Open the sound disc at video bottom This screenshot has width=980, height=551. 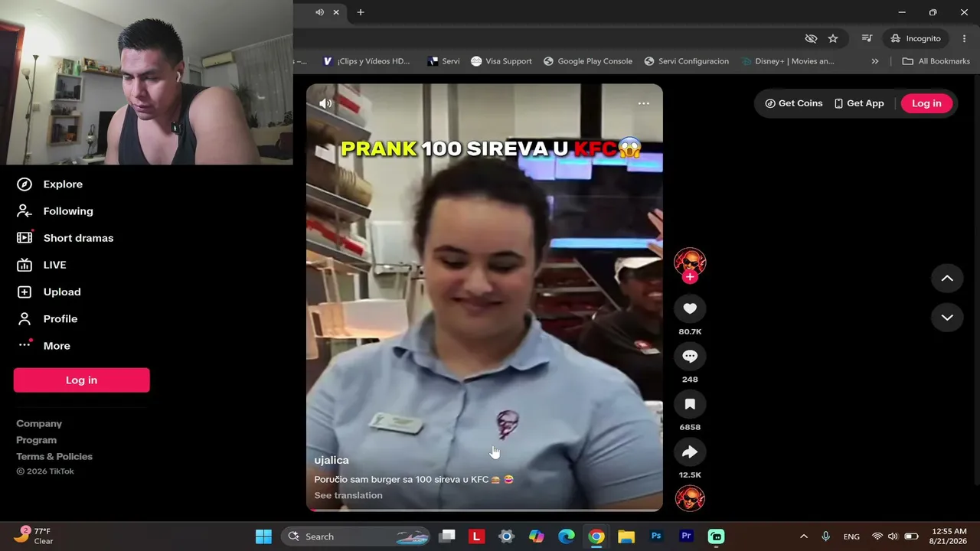(690, 498)
